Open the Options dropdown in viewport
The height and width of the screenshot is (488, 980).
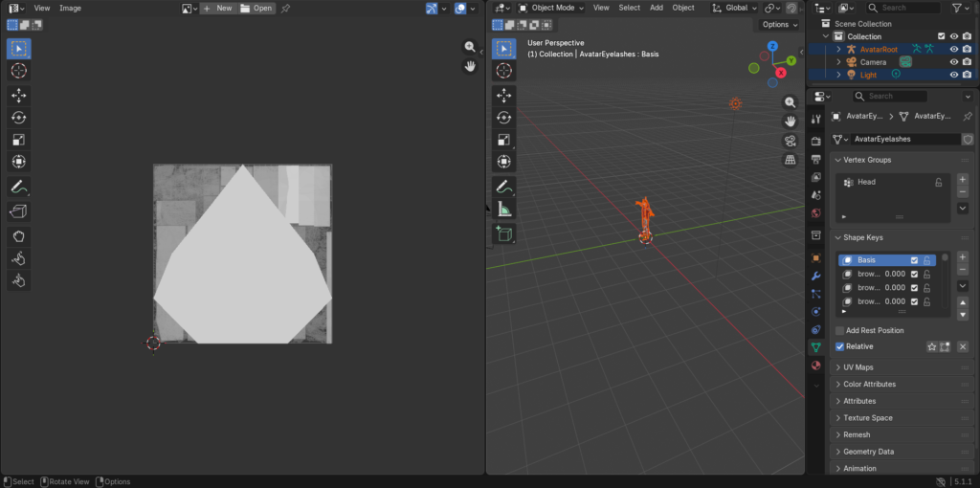click(779, 24)
